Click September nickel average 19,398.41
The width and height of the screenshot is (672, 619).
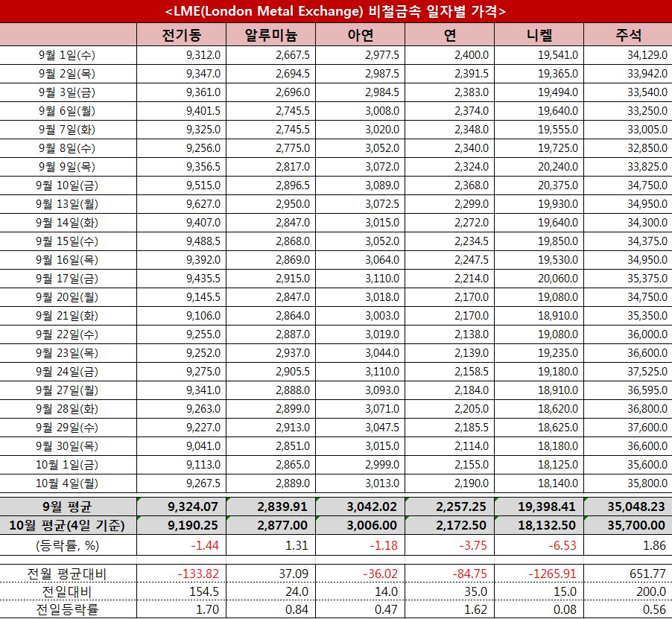[x=546, y=507]
